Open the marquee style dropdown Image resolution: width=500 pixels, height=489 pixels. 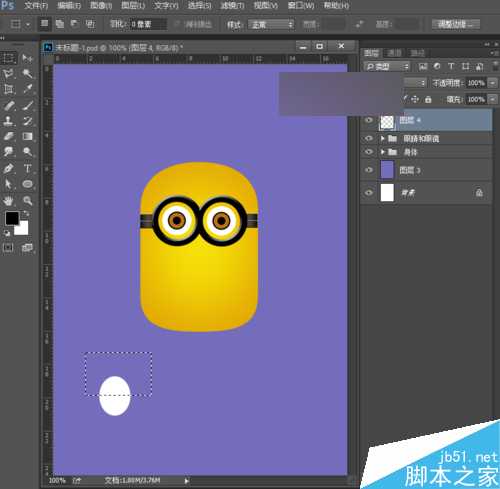tap(271, 24)
